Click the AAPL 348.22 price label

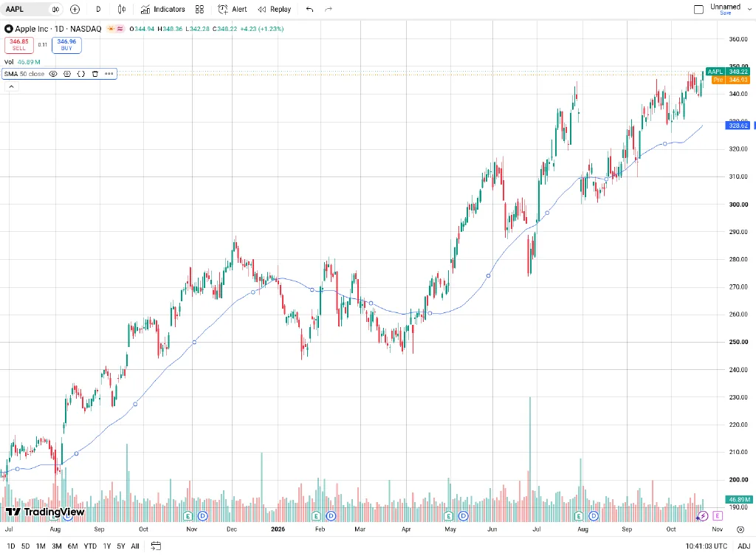727,72
